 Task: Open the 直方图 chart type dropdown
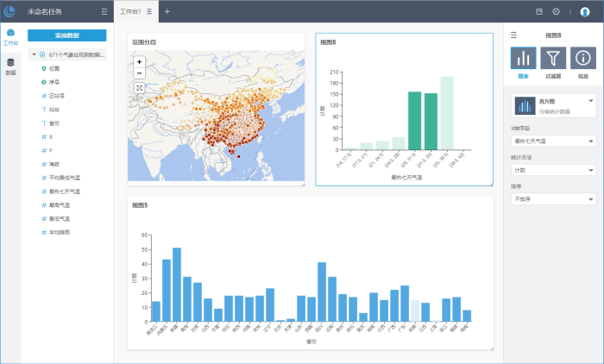point(591,102)
